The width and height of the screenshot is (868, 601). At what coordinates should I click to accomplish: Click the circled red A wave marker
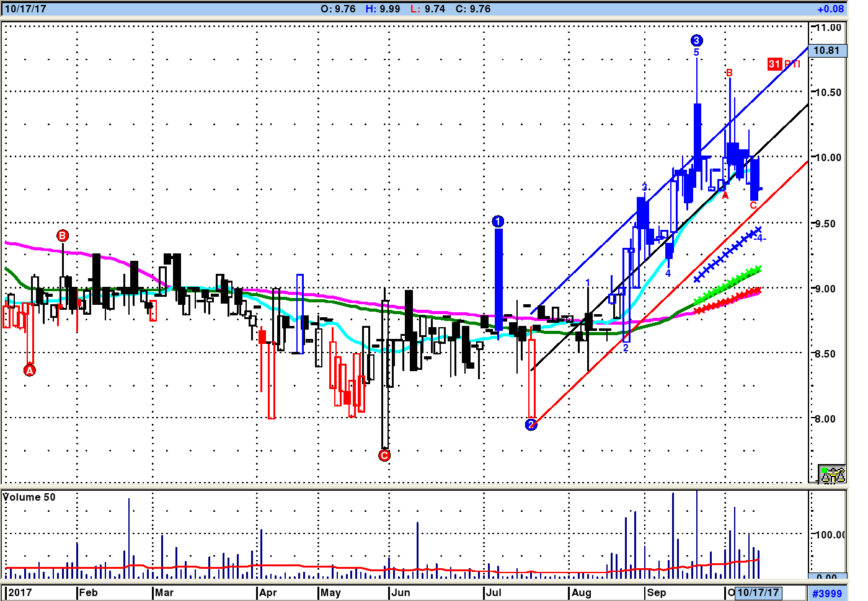coord(29,371)
